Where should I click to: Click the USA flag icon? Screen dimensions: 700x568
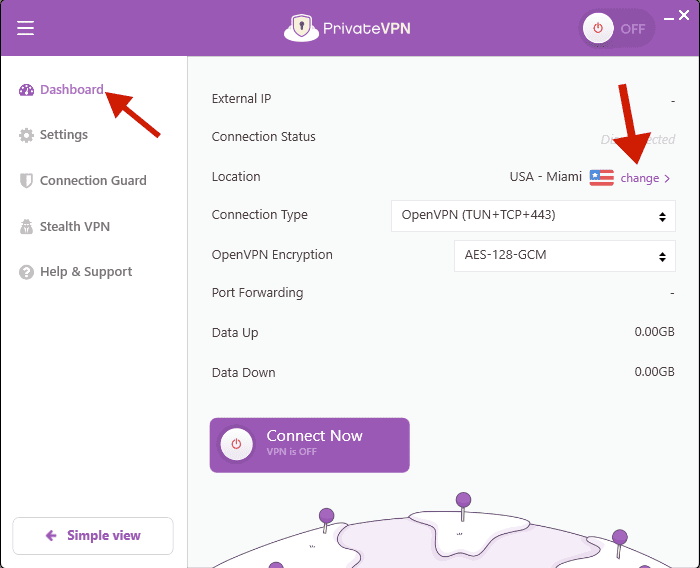tap(601, 178)
